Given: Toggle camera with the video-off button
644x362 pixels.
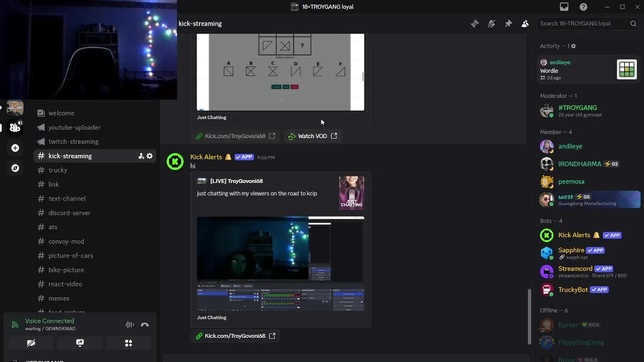Looking at the screenshot, I should point(31,343).
